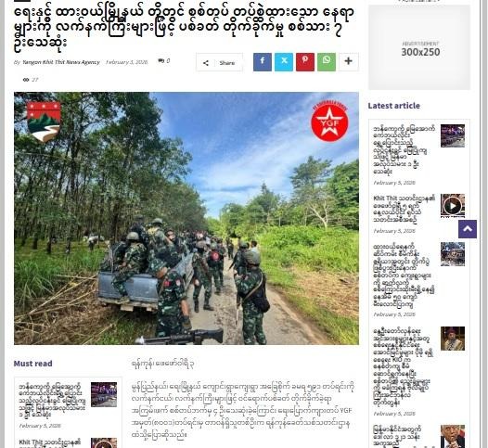Image resolution: width=488 pixels, height=448 pixels.
Task: Expand more sharing options with the plus icon
Action: 349,62
